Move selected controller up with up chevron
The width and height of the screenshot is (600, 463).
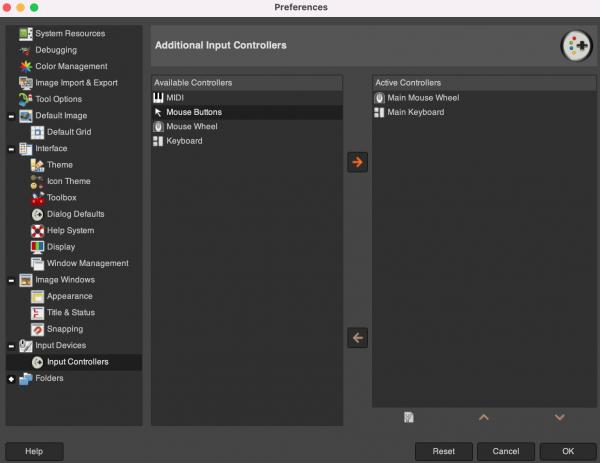(x=484, y=417)
